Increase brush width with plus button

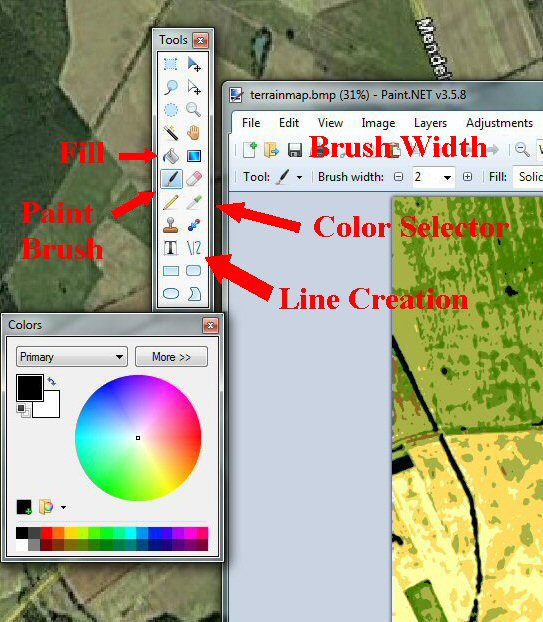tap(467, 177)
